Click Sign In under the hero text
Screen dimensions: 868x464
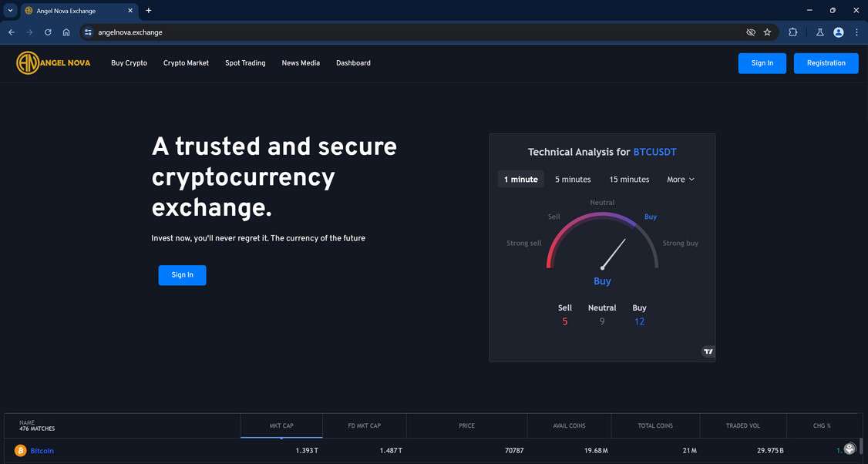[x=182, y=274]
